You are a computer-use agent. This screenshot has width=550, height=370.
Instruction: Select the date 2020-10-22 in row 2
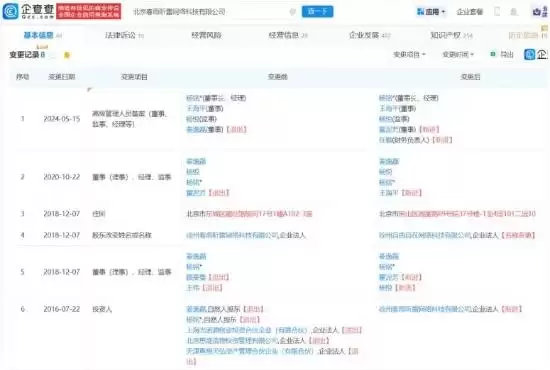pos(62,177)
